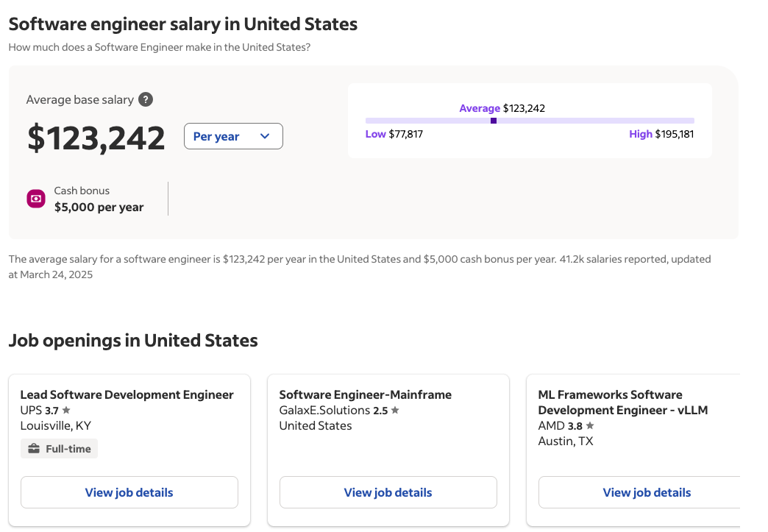This screenshot has height=532, width=768.
Task: Click the Full-time tag
Action: pyautogui.click(x=59, y=448)
